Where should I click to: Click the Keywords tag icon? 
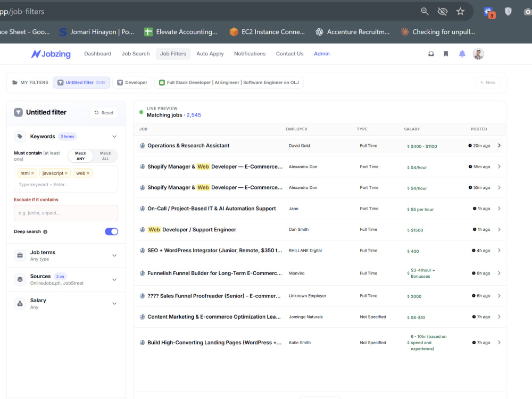coord(20,136)
